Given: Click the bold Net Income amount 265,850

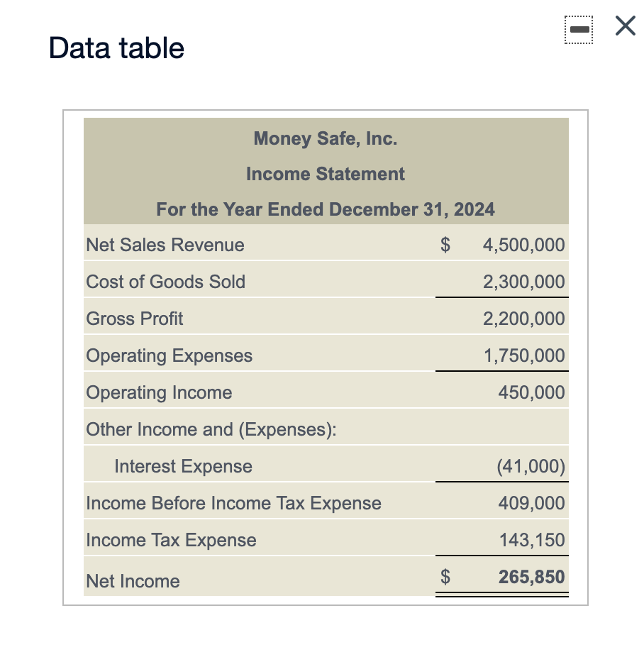Looking at the screenshot, I should [x=531, y=576].
